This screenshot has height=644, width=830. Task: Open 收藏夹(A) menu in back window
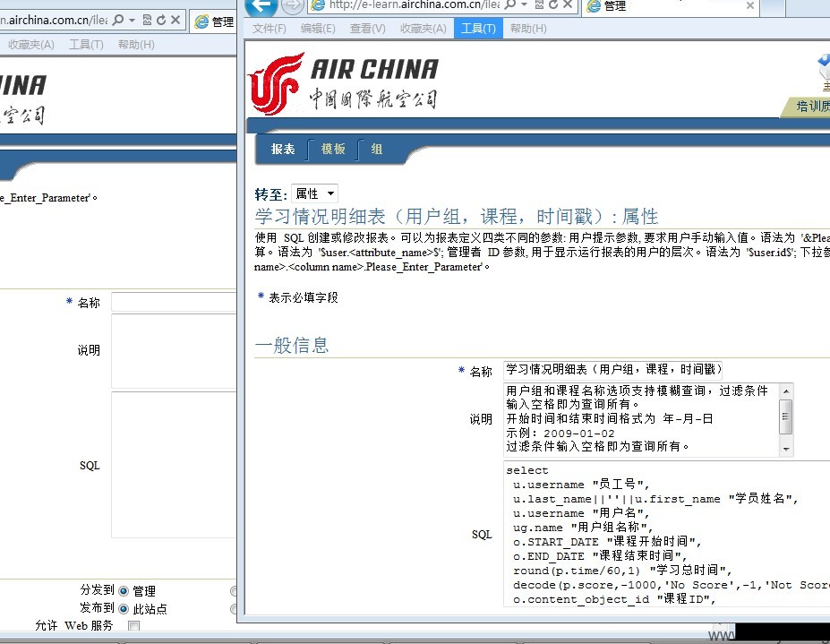(x=30, y=45)
